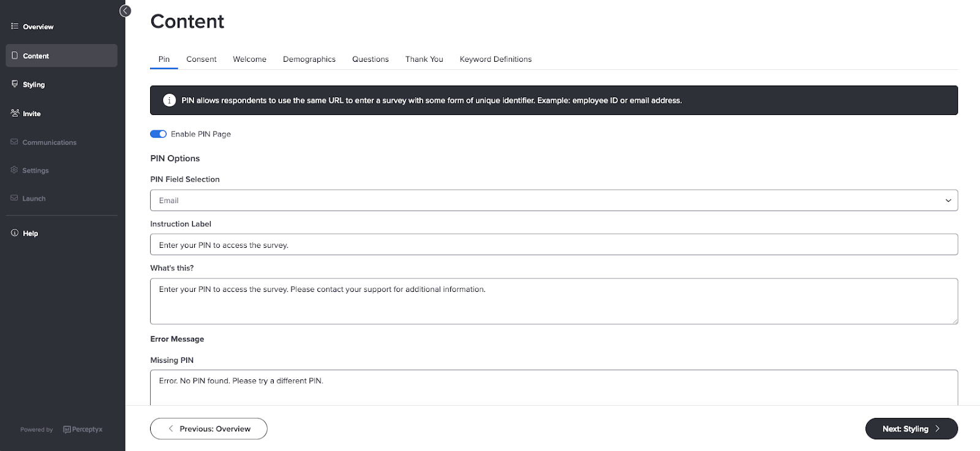
Task: Switch to the Pin tab
Action: (164, 59)
